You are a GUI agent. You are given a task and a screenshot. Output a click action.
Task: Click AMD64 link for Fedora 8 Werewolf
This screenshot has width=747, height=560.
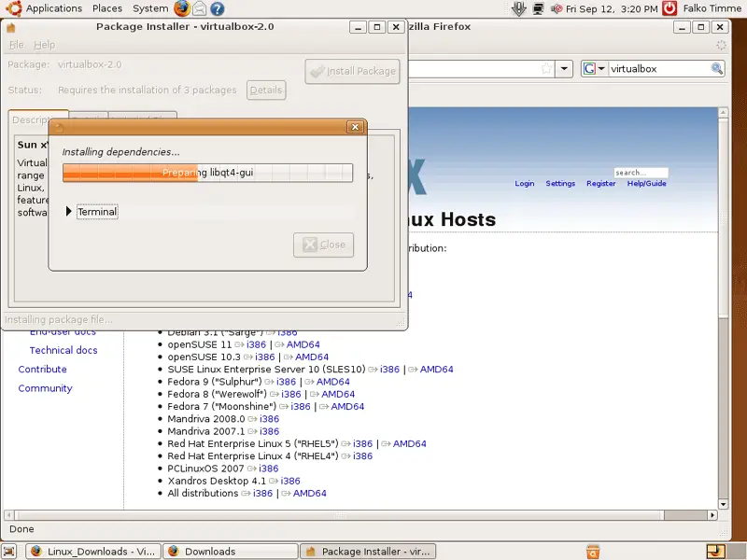click(x=338, y=394)
